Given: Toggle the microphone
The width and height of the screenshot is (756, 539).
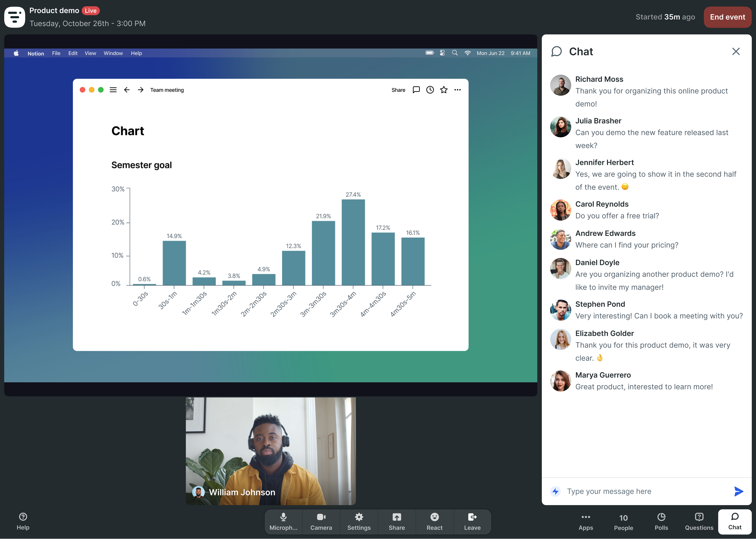Looking at the screenshot, I should (283, 522).
